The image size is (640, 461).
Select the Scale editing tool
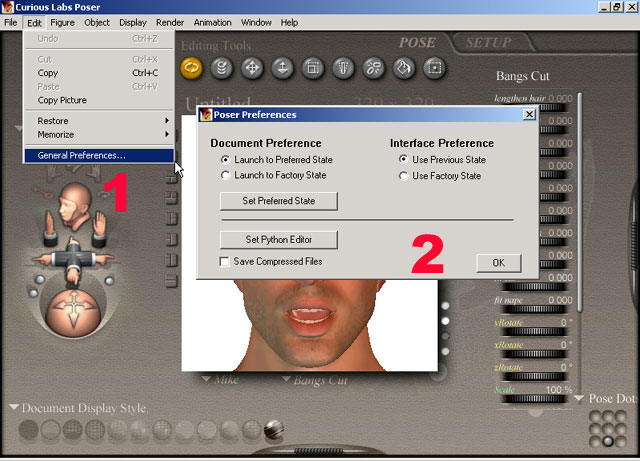[313, 67]
